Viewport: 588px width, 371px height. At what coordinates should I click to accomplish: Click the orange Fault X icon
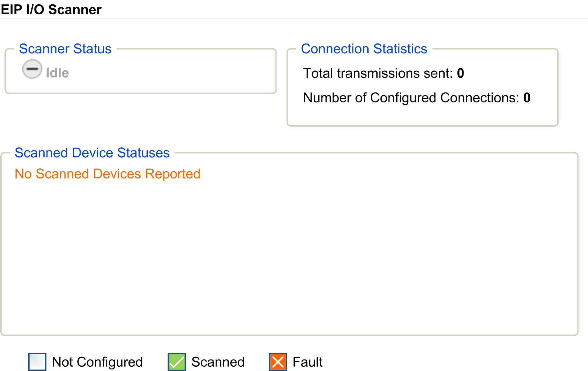278,362
